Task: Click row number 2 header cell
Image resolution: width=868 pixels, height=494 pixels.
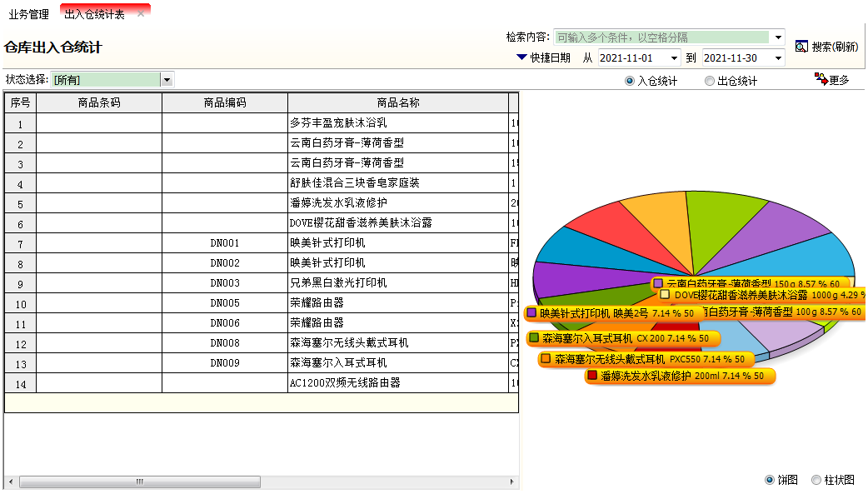Action: [21, 143]
